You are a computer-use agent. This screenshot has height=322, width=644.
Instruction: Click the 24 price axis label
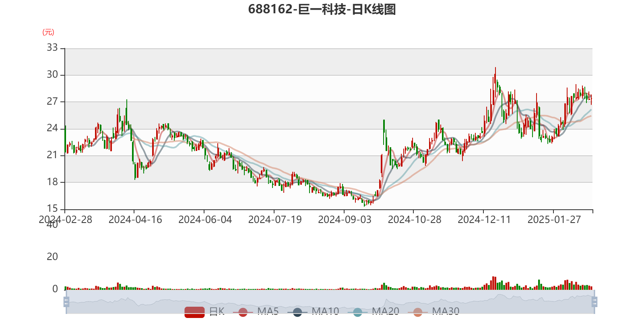tap(52, 128)
